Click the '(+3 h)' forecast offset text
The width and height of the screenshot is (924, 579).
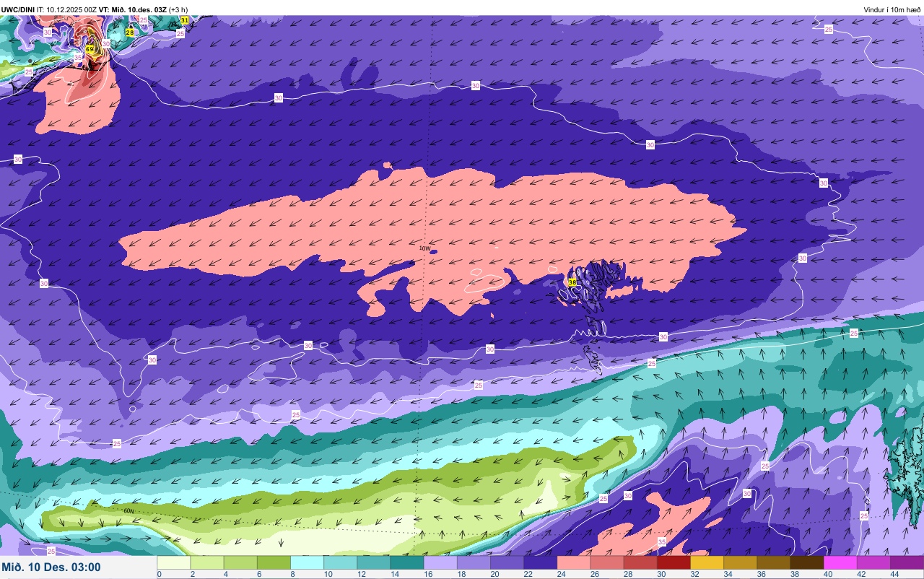click(178, 9)
